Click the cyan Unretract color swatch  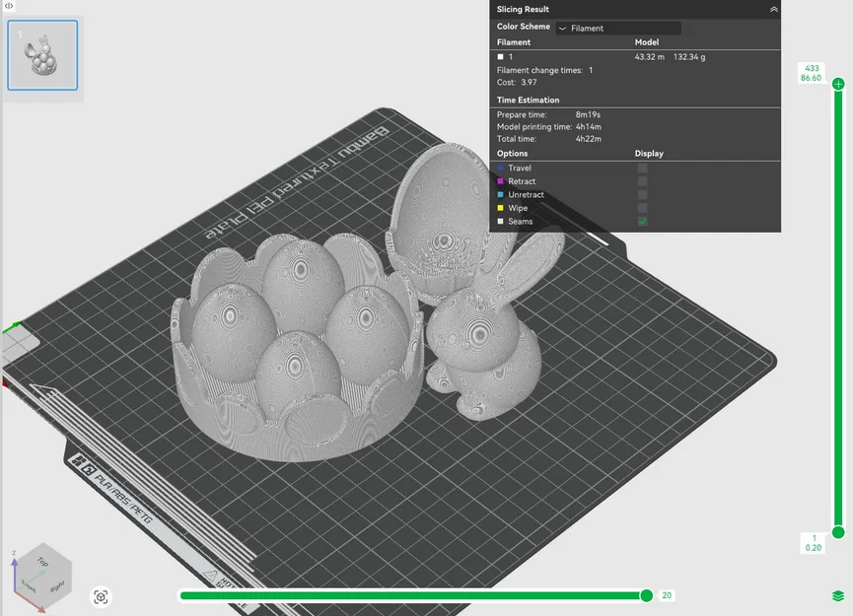[501, 194]
